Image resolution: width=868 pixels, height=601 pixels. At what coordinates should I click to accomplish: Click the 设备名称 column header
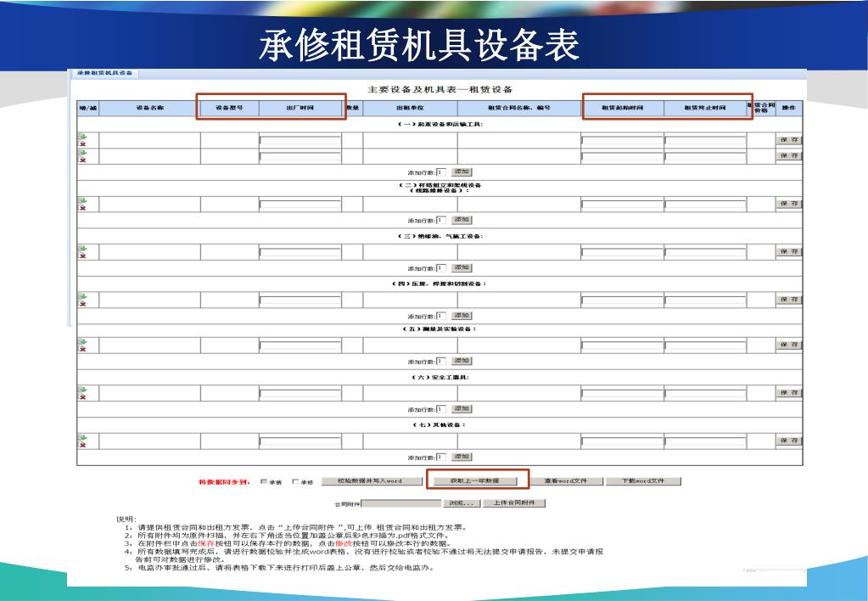pos(149,108)
